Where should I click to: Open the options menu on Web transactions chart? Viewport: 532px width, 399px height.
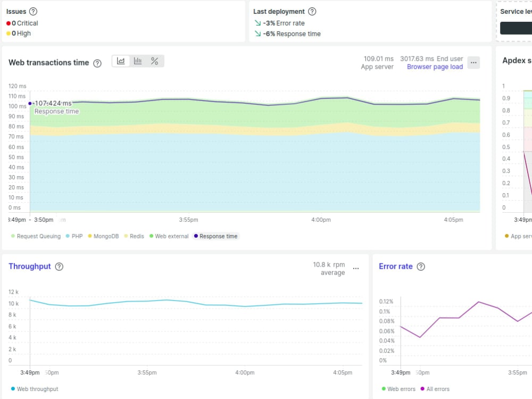pyautogui.click(x=473, y=63)
